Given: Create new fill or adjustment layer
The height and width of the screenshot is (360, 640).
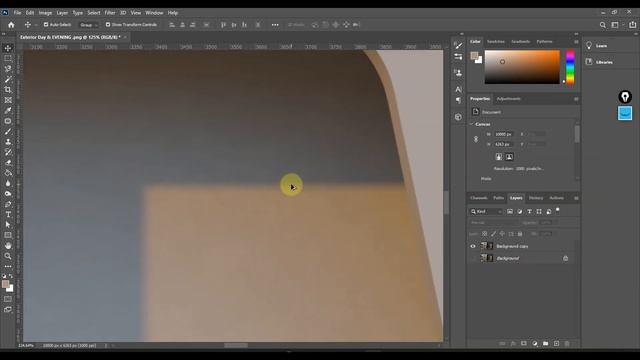Looking at the screenshot, I should 535,344.
